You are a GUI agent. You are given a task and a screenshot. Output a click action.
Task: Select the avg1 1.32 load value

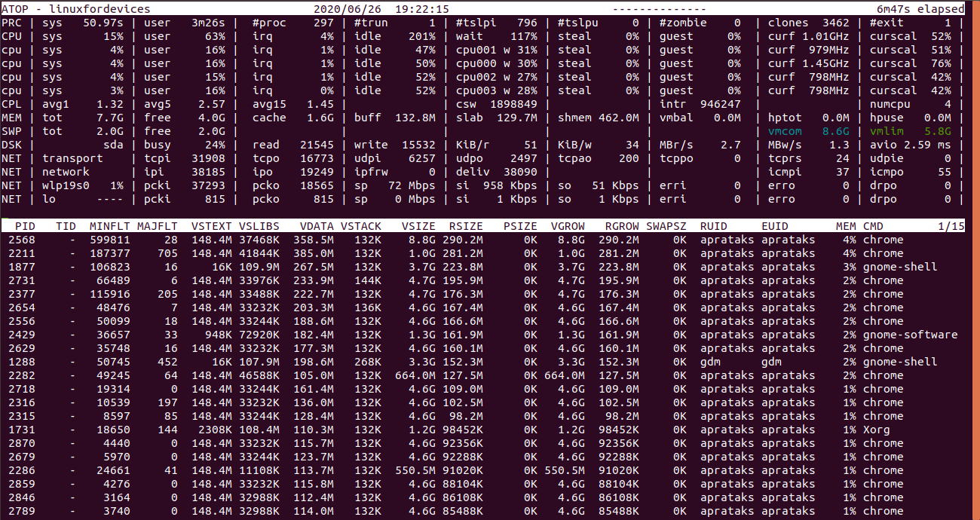83,104
